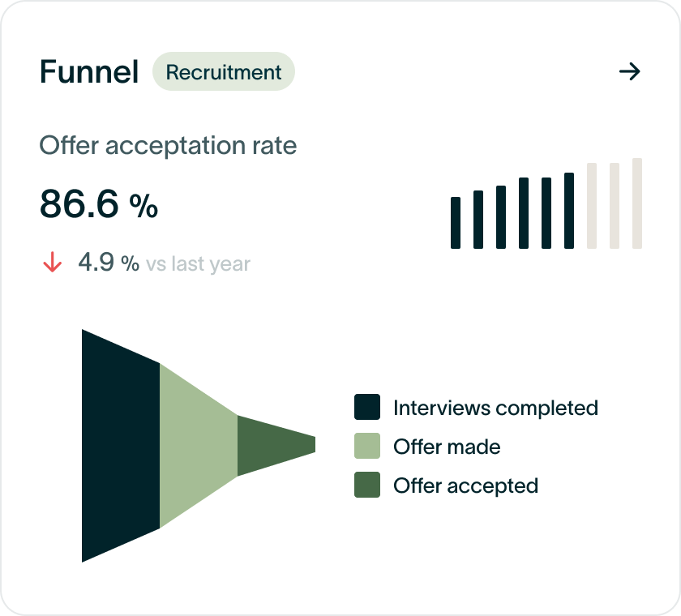
Task: Select the Offer accepted green swatch
Action: pos(367,485)
